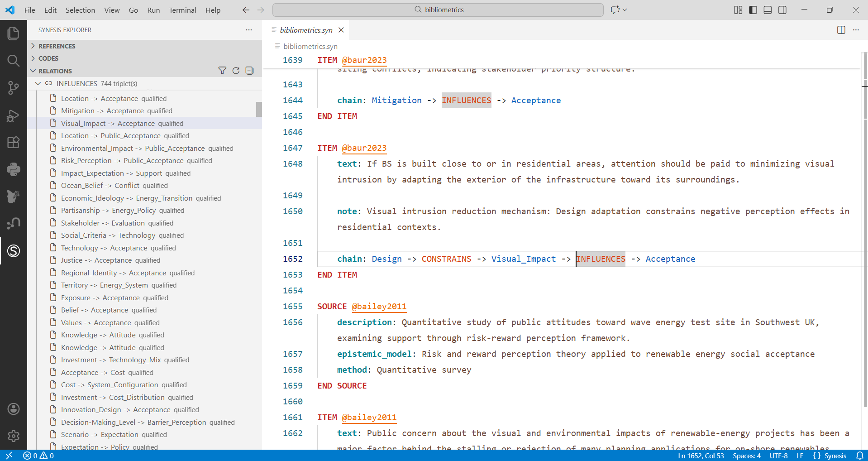The width and height of the screenshot is (868, 461).
Task: Filter the Relations list
Action: [x=222, y=71]
